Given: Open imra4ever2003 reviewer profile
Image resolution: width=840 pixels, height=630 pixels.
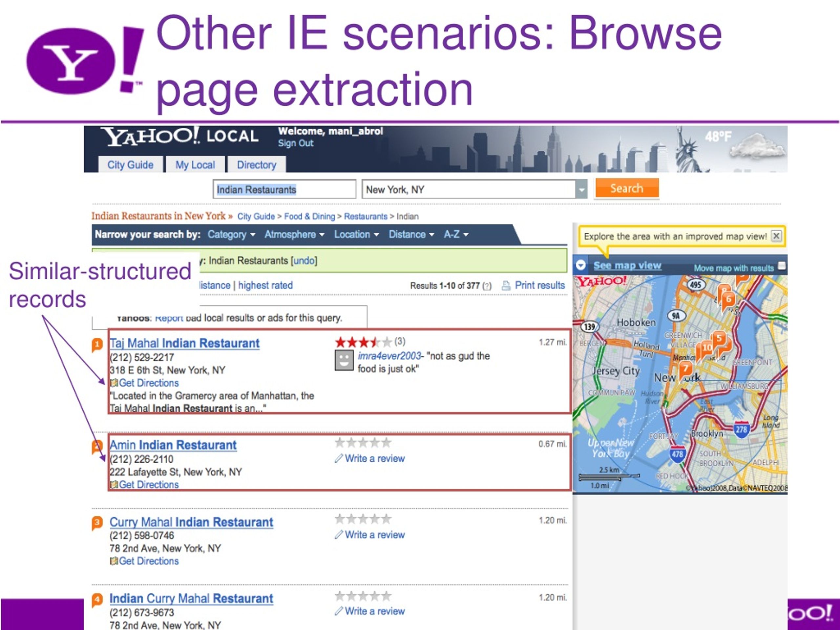Looking at the screenshot, I should (389, 356).
